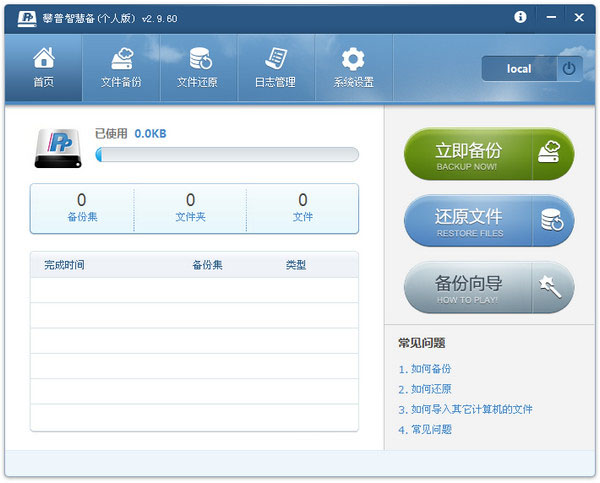Click the 类型 column header
The height and width of the screenshot is (483, 600).
295,265
